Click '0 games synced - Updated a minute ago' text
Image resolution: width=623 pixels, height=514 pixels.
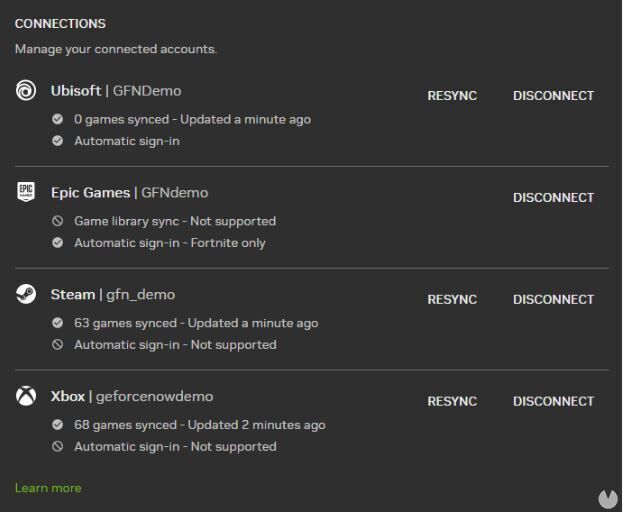(x=192, y=120)
